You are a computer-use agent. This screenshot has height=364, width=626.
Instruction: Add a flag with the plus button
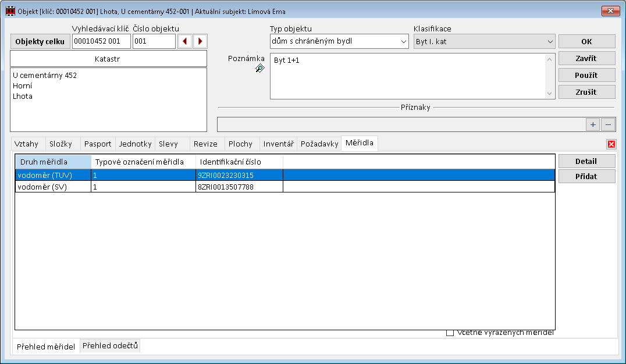tap(593, 124)
